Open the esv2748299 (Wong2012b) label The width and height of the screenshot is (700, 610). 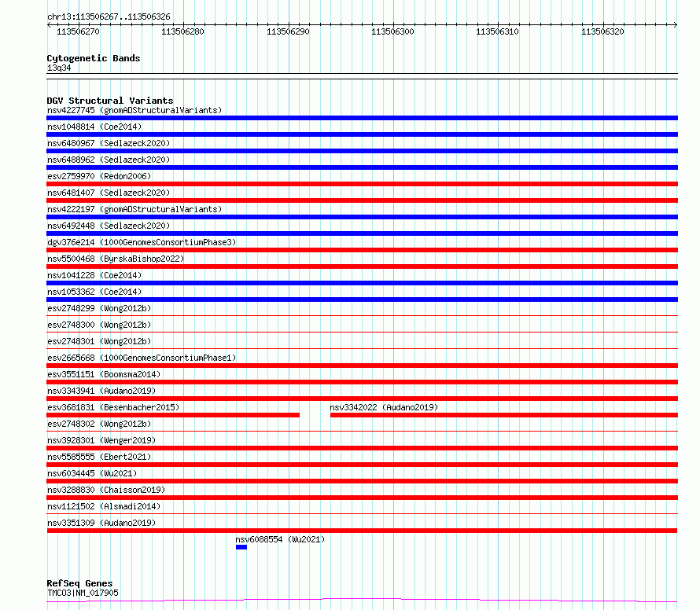99,308
